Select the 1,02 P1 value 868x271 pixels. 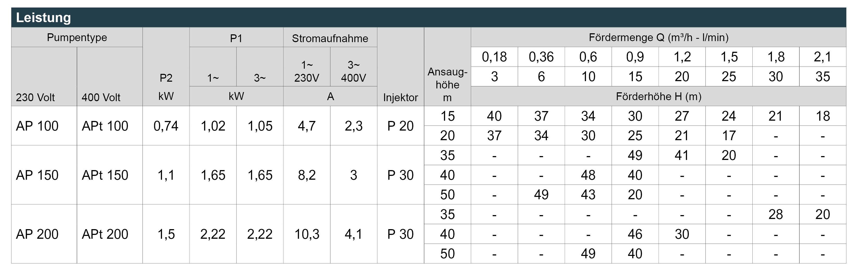click(213, 126)
